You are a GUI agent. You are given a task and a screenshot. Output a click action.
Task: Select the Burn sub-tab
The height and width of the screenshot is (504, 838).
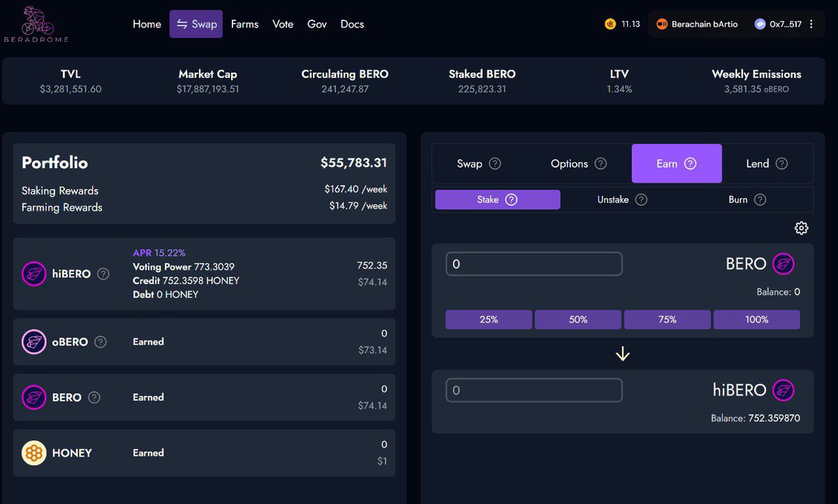pyautogui.click(x=748, y=200)
